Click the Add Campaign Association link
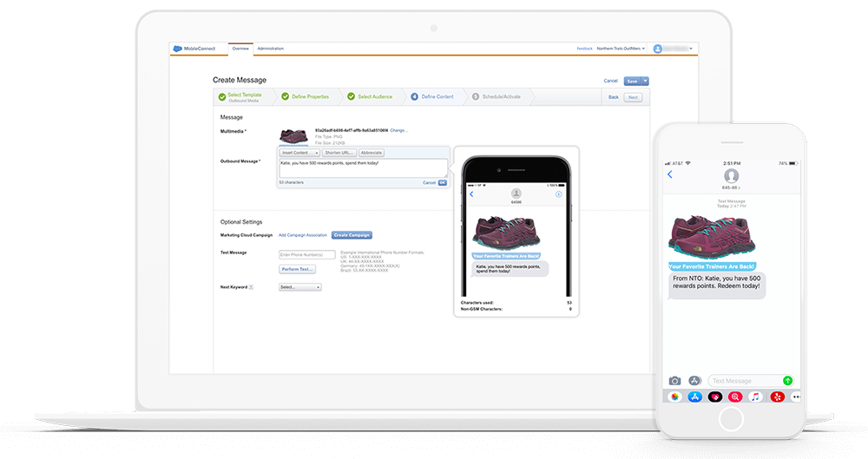 [303, 235]
